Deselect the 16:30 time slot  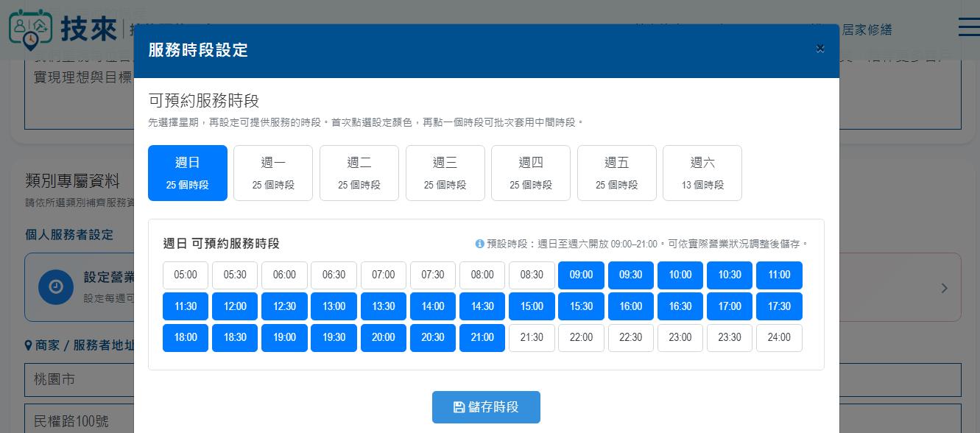680,306
